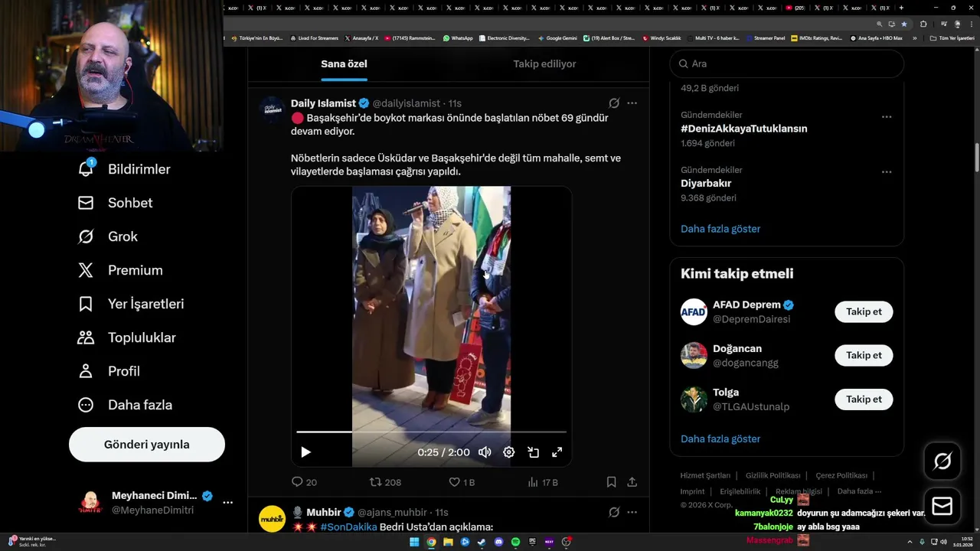The width and height of the screenshot is (980, 551).
Task: Switch to Takip ediliyor tab
Action: tap(544, 64)
